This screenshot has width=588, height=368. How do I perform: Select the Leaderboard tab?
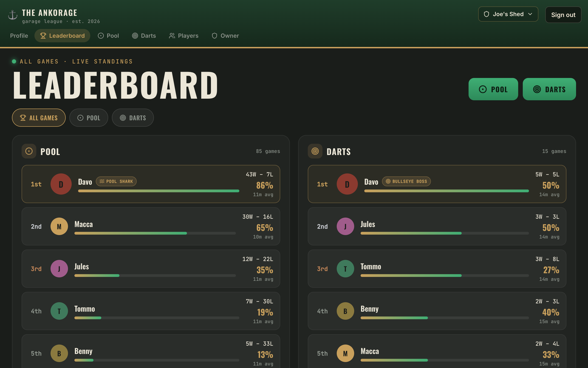pyautogui.click(x=62, y=36)
